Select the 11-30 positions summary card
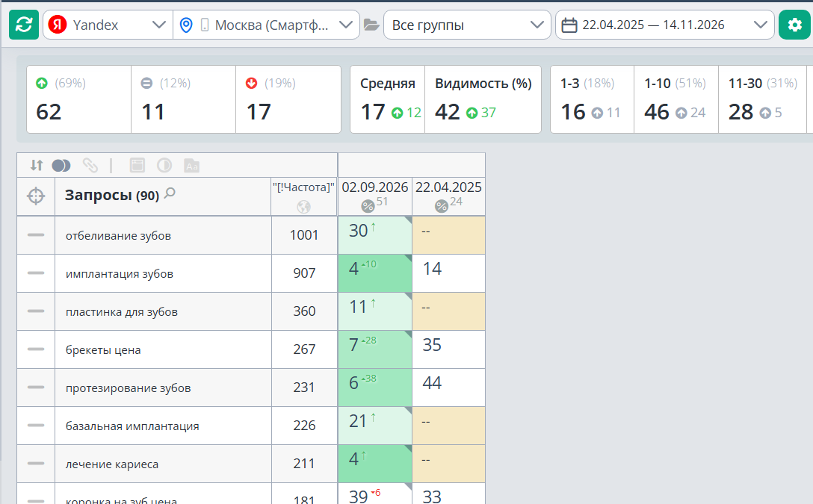Viewport: 813px width, 504px height. click(762, 99)
